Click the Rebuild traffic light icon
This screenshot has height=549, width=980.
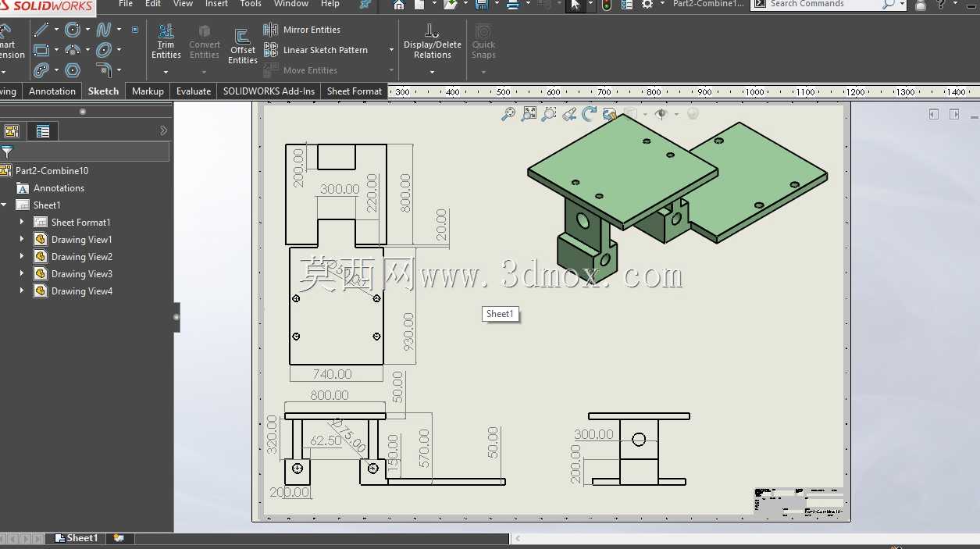tap(607, 5)
